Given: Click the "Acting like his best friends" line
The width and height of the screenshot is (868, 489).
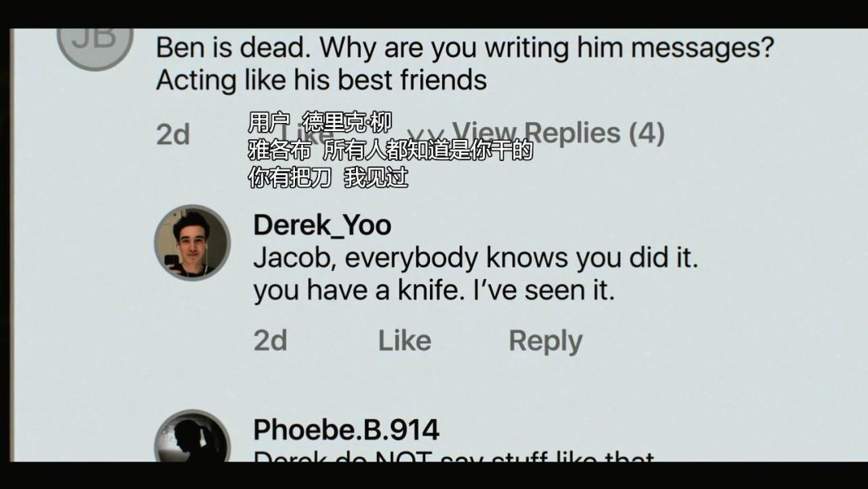Looking at the screenshot, I should (x=321, y=80).
